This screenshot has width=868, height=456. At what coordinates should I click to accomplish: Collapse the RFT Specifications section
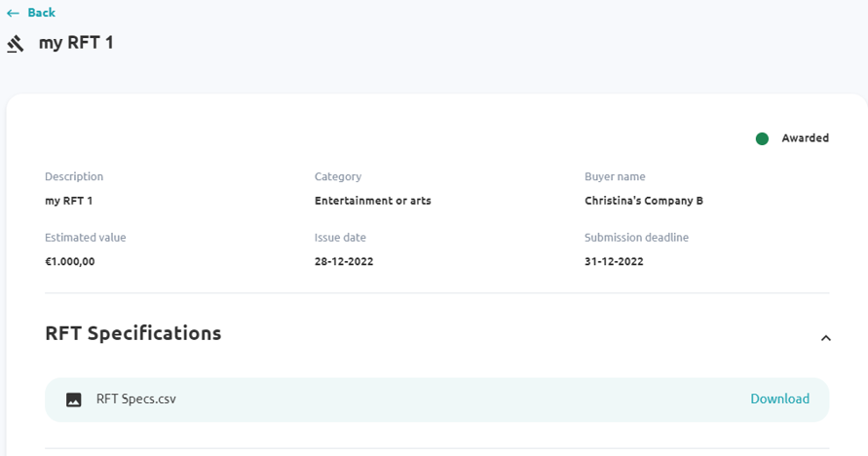(825, 337)
